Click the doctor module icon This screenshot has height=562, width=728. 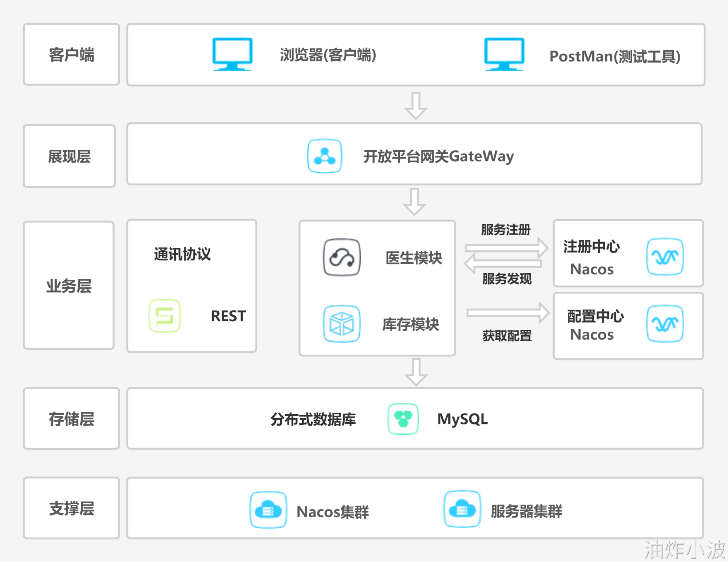click(x=341, y=257)
